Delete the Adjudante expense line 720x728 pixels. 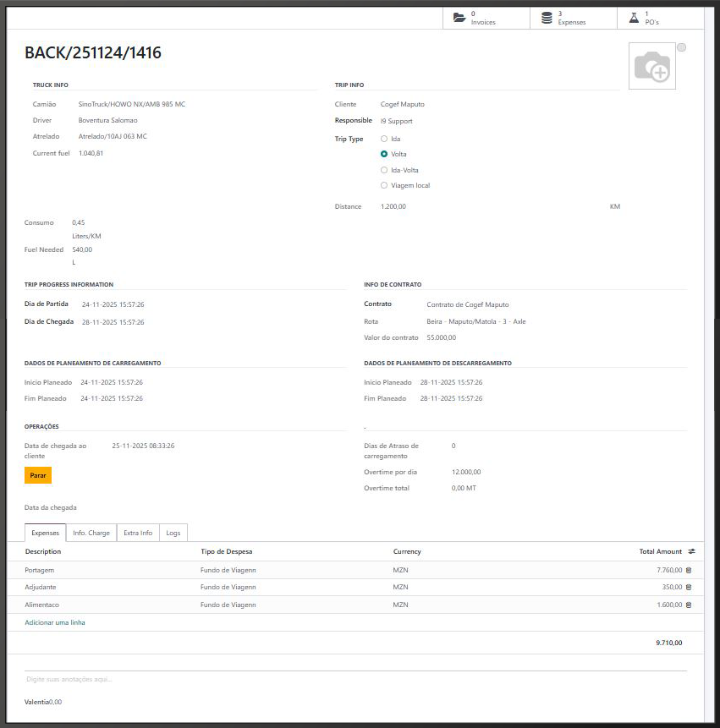(689, 588)
